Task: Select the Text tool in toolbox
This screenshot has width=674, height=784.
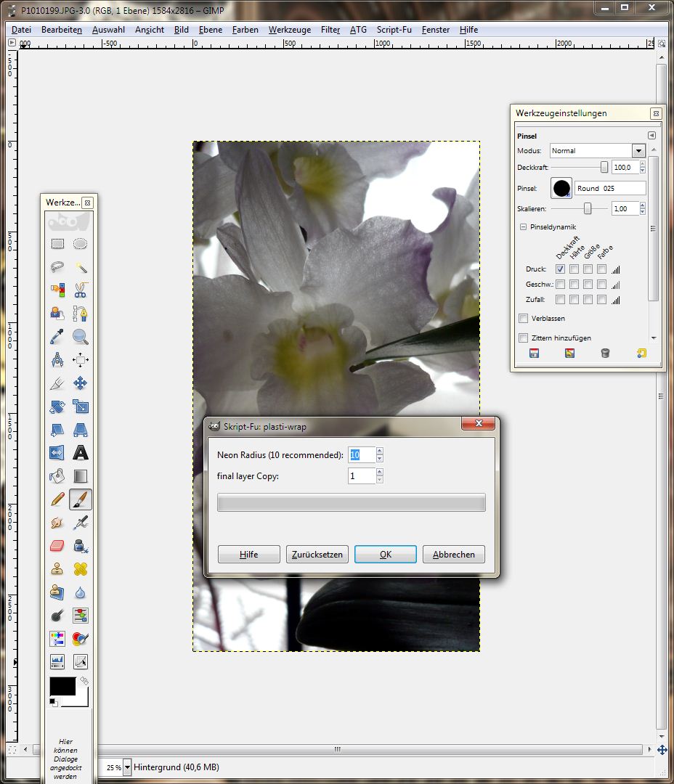Action: pyautogui.click(x=81, y=453)
